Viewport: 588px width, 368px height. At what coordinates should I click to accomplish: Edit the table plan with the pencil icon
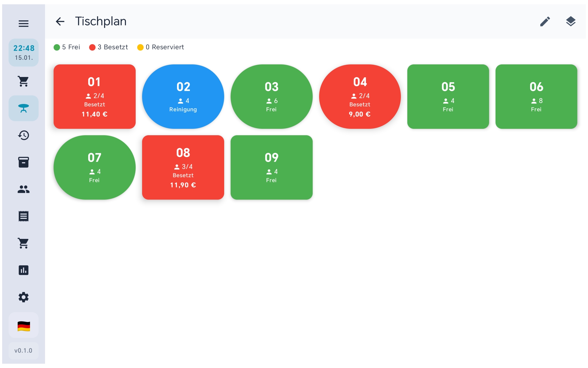pyautogui.click(x=545, y=21)
